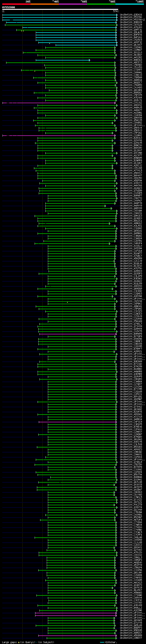Select hit label UniRef100_A5G889
This screenshot has width=146, height=644.
(131, 635)
